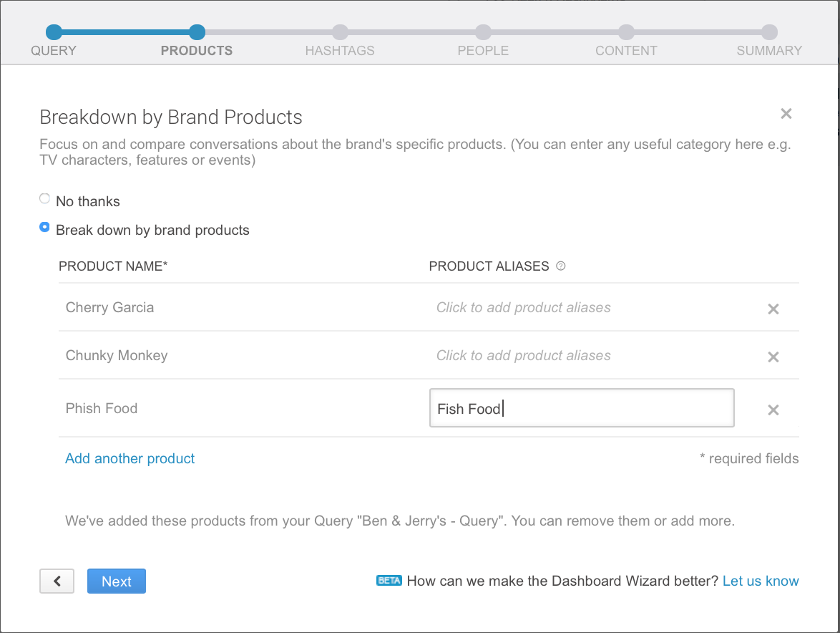Remove the Chunky Monkey product row
840x633 pixels.
[773, 356]
